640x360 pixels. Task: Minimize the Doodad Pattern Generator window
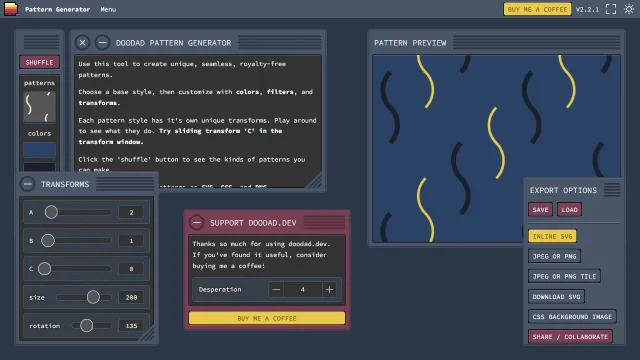pos(102,42)
